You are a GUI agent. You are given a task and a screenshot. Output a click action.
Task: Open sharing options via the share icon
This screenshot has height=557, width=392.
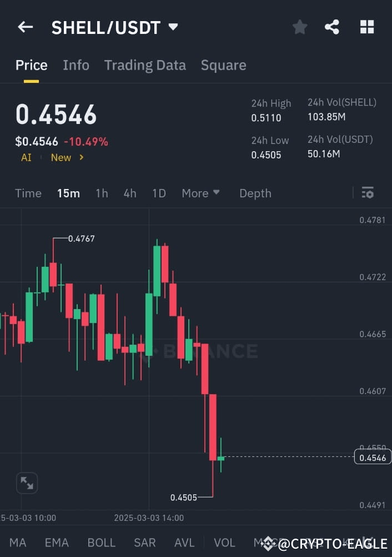pos(332,27)
